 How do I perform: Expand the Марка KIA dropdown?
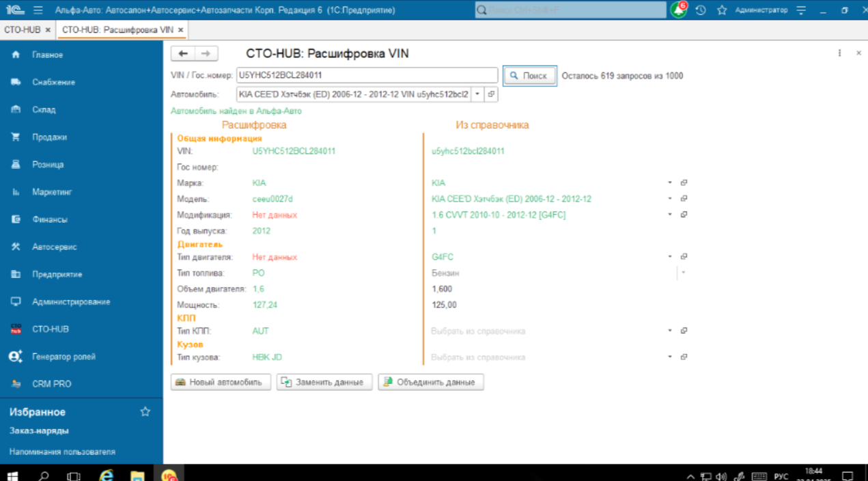(x=670, y=182)
